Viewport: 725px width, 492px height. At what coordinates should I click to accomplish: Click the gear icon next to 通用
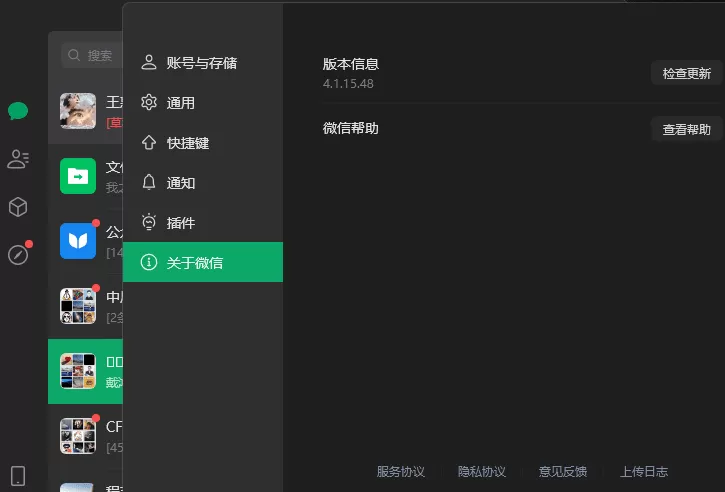(x=148, y=102)
